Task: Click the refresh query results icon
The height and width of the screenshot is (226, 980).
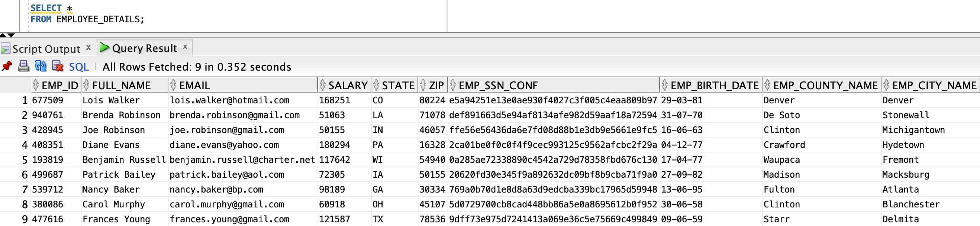Action: 40,67
